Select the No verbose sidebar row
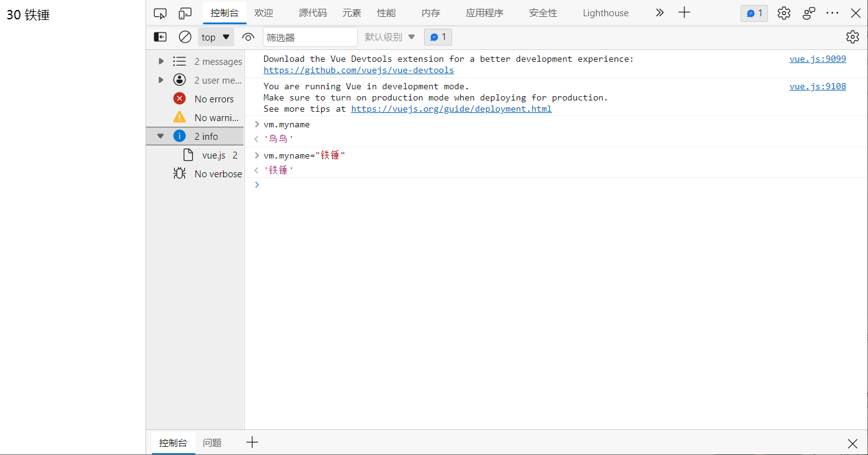This screenshot has width=868, height=455. pyautogui.click(x=195, y=174)
